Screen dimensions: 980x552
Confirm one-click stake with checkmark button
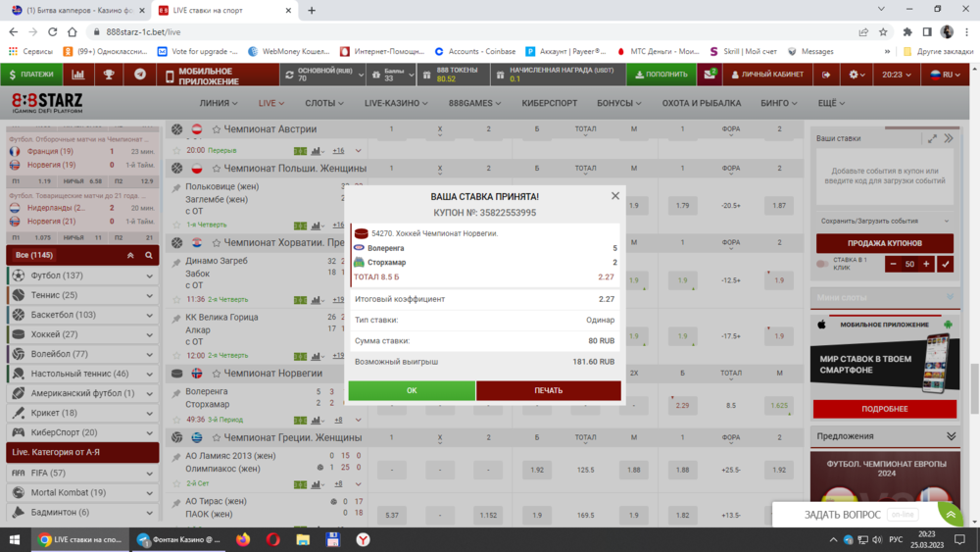click(946, 264)
